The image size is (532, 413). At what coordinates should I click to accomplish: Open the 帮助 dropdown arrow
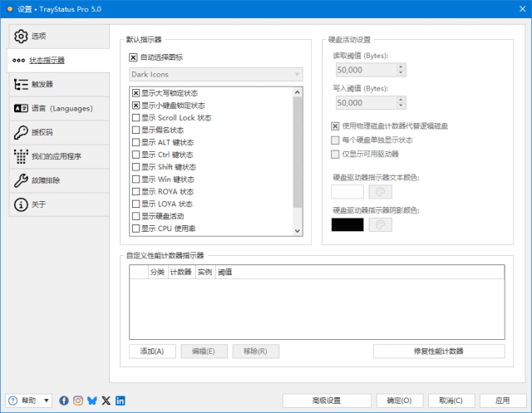click(x=47, y=401)
